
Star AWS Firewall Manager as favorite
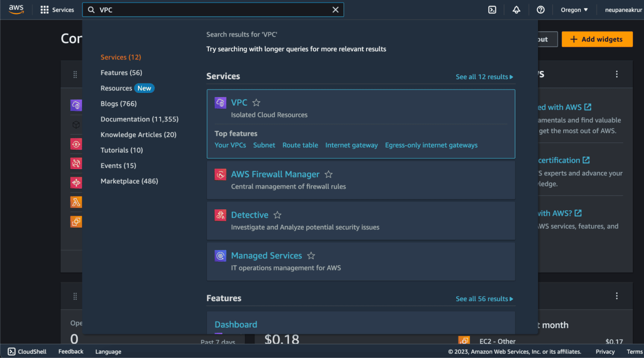coord(329,174)
